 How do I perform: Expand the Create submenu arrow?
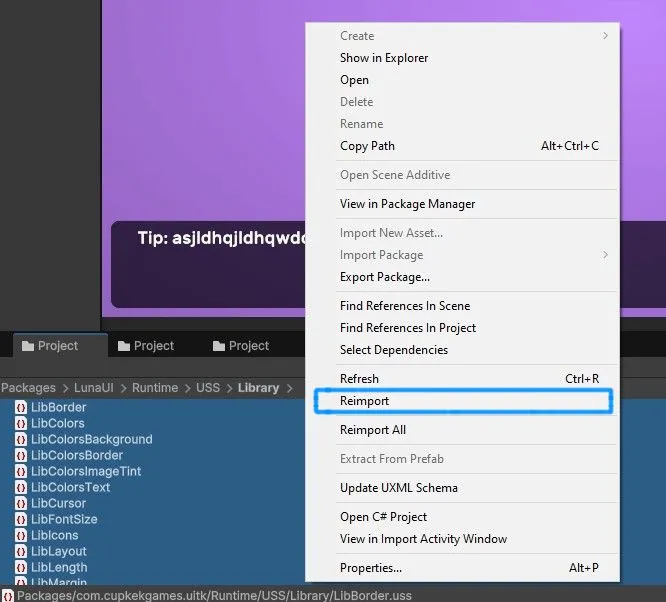605,36
